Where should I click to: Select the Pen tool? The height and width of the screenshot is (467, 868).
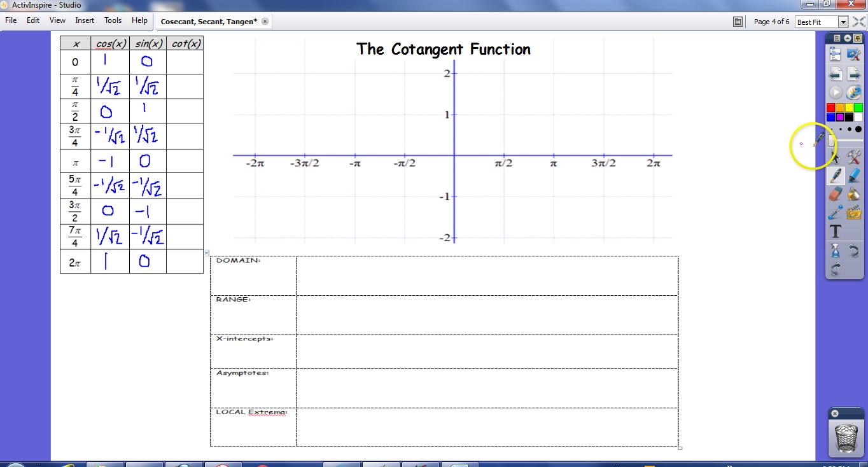click(x=836, y=176)
